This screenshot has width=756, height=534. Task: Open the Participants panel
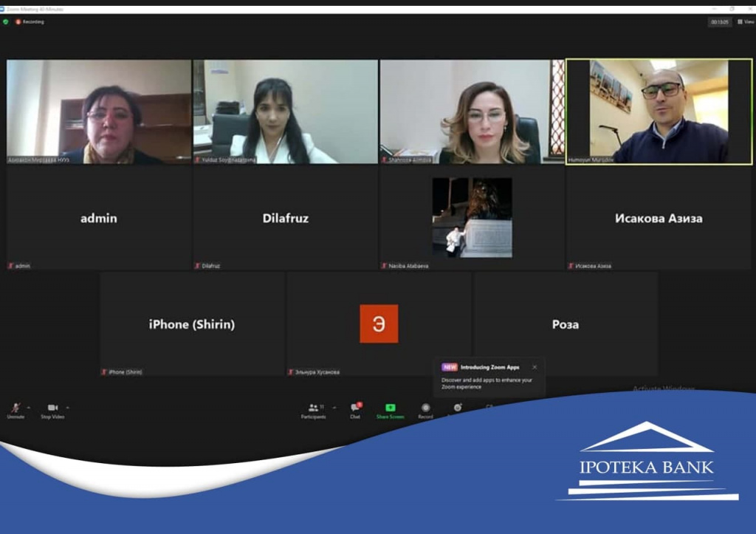314,408
